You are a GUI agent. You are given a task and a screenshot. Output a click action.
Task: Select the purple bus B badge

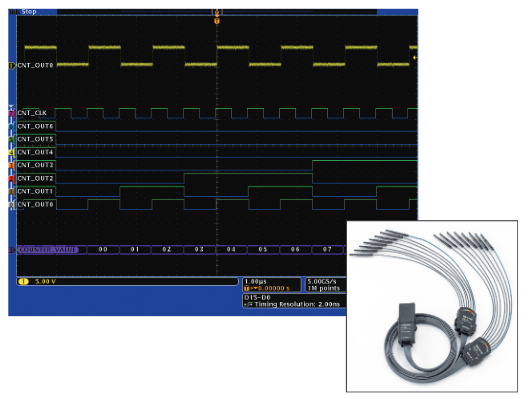[x=12, y=250]
